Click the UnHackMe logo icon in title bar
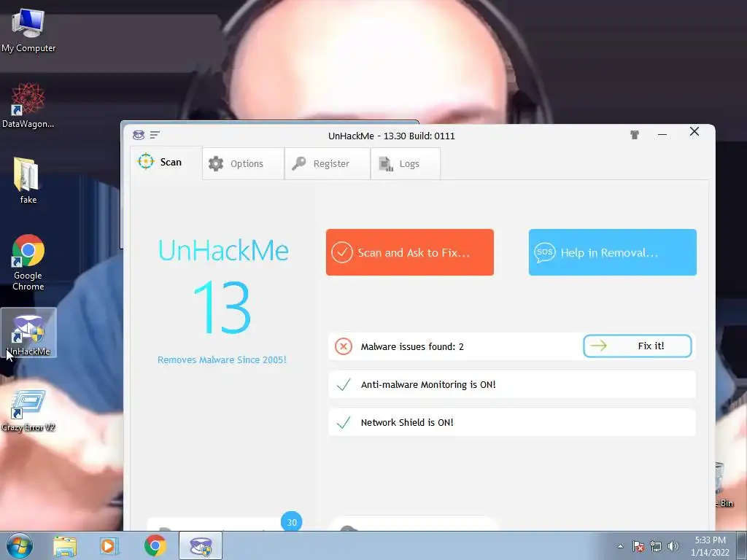The height and width of the screenshot is (560, 747). tap(138, 135)
